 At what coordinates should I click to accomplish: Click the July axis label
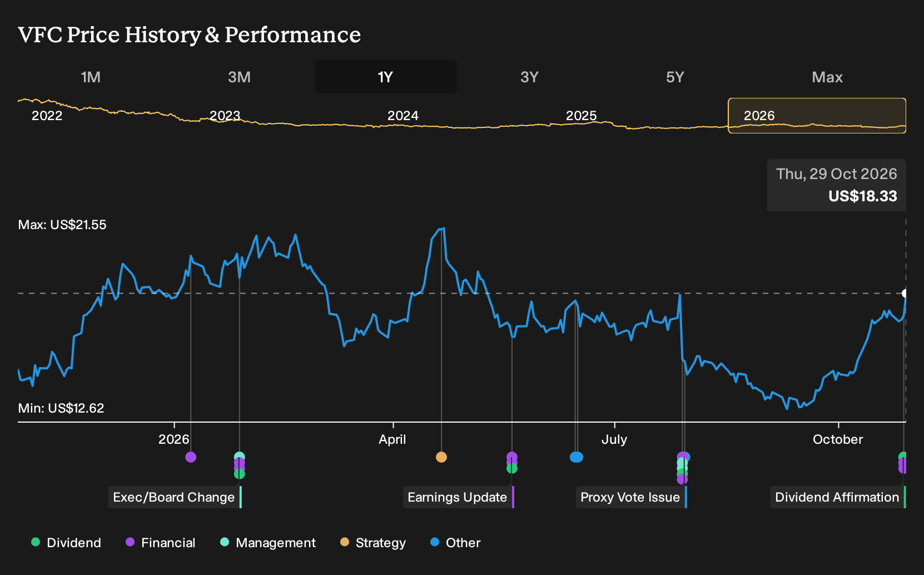(614, 439)
